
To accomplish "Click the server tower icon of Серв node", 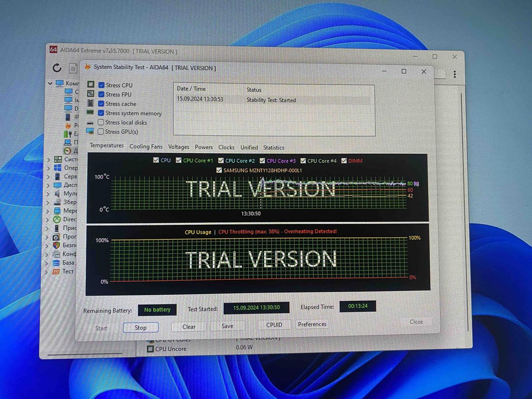I will [57, 177].
